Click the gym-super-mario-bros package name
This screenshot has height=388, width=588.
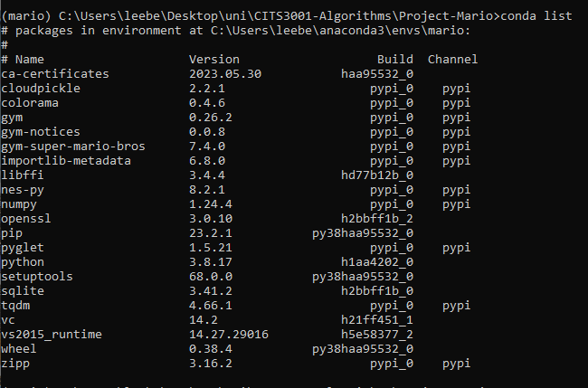(x=73, y=147)
